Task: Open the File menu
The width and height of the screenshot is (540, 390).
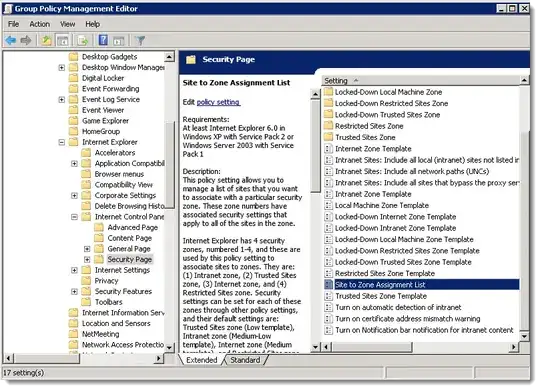Action: click(x=13, y=24)
